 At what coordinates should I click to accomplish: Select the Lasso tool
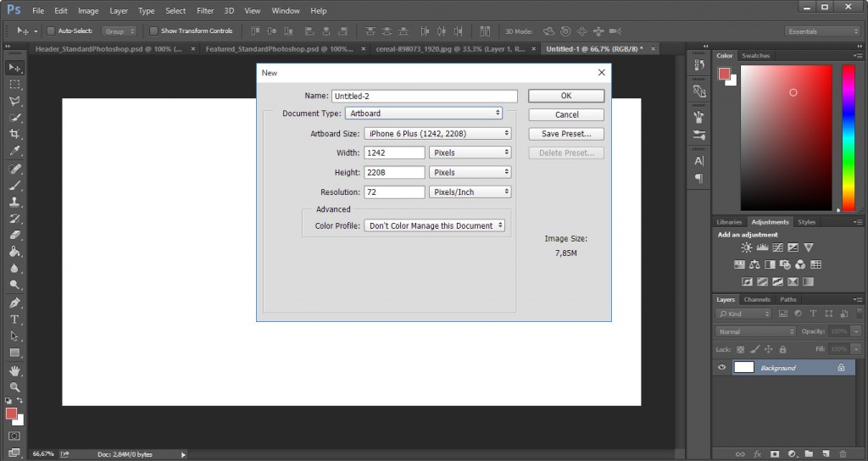tap(14, 101)
